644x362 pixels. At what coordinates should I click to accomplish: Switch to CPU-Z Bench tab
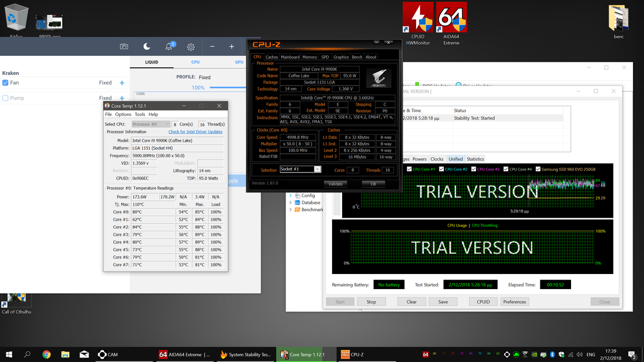tap(357, 57)
